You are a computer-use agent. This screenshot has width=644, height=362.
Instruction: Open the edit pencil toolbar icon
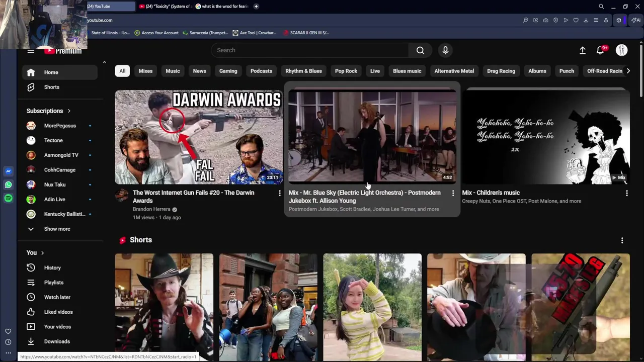click(535, 20)
